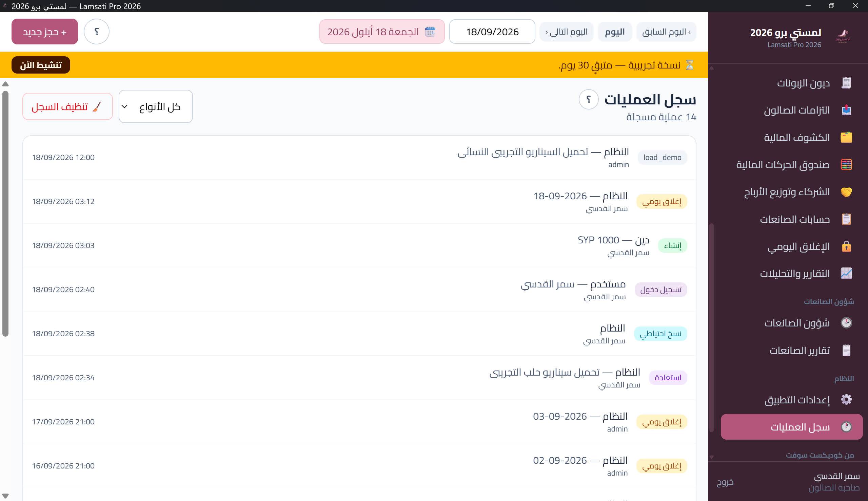This screenshot has height=501, width=868.
Task: Go to اليوم التالي next day
Action: 566,32
